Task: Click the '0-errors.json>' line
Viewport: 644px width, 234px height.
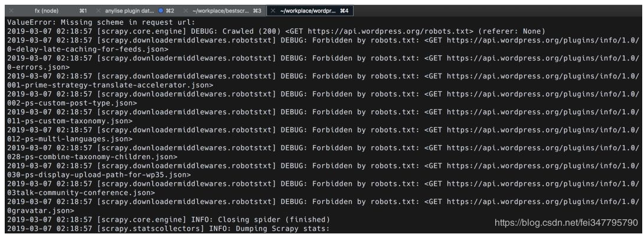Action: pos(38,67)
